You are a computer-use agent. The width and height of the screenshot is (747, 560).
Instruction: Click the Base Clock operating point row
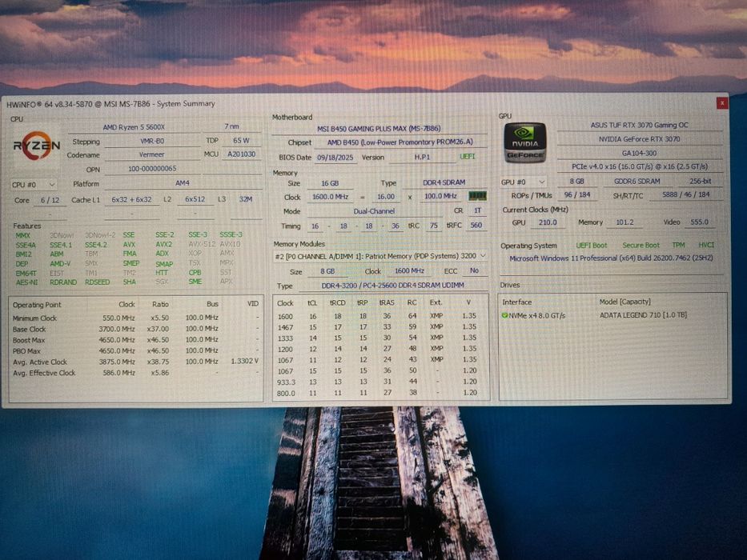pyautogui.click(x=136, y=329)
